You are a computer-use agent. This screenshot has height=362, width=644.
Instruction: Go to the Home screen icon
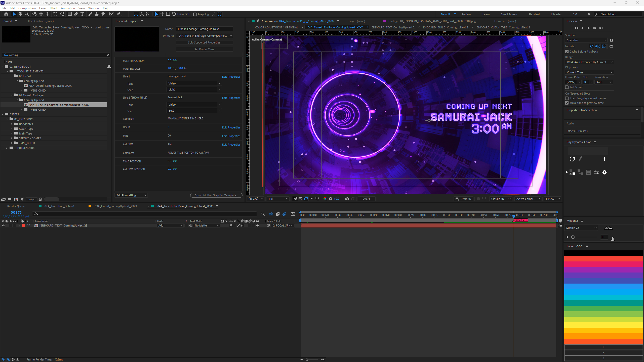point(6,14)
